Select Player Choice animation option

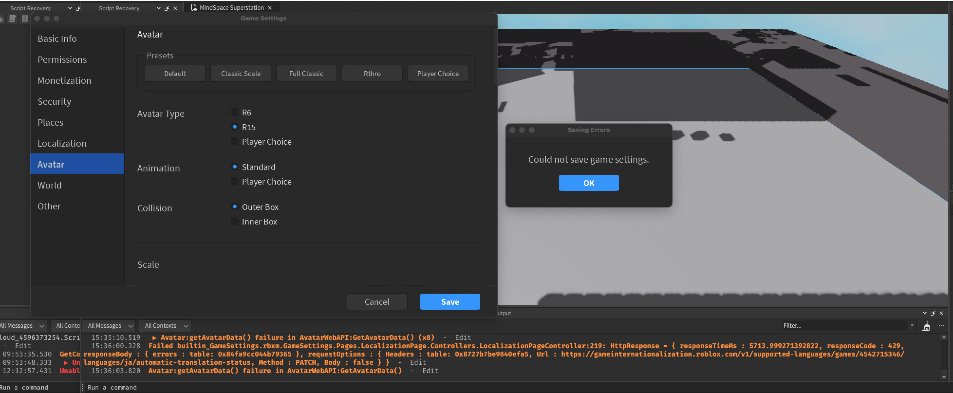point(235,182)
